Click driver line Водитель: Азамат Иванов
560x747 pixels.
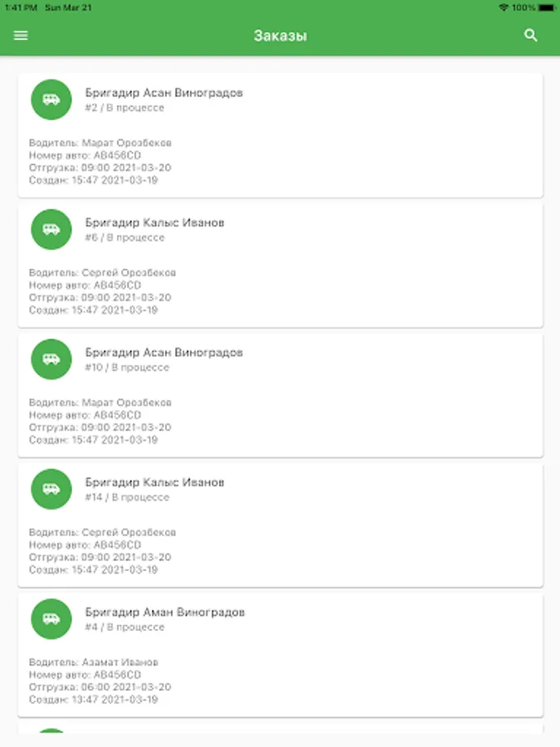(x=93, y=662)
